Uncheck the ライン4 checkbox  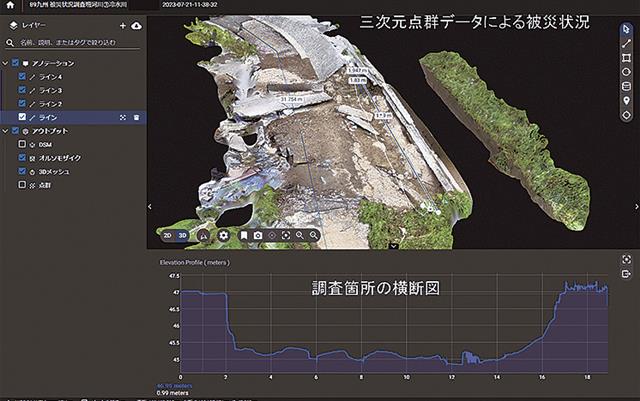22,76
